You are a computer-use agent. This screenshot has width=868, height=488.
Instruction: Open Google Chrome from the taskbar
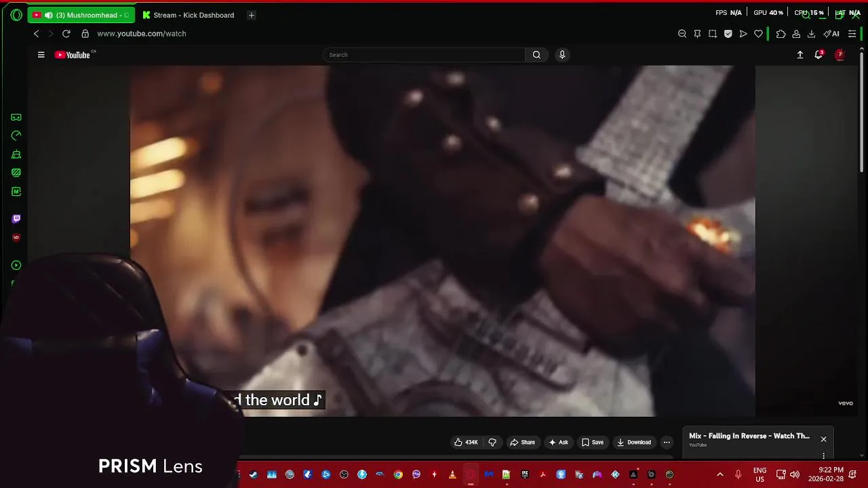[x=398, y=474]
